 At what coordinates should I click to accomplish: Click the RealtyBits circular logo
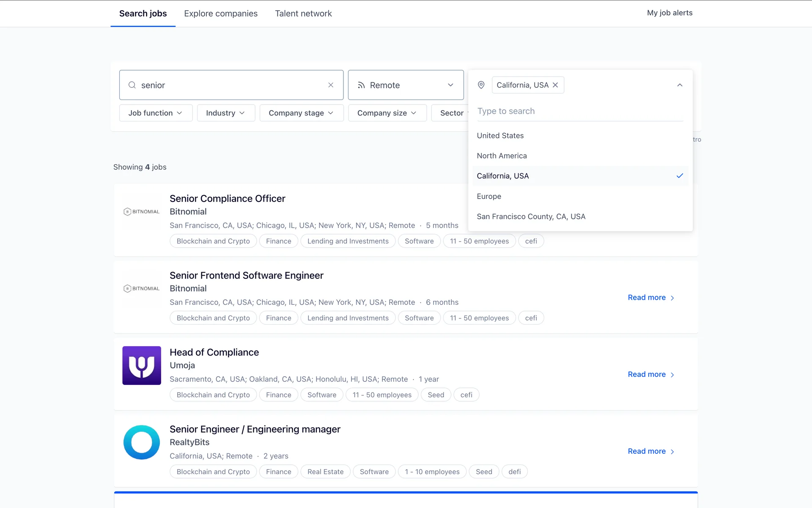[142, 442]
